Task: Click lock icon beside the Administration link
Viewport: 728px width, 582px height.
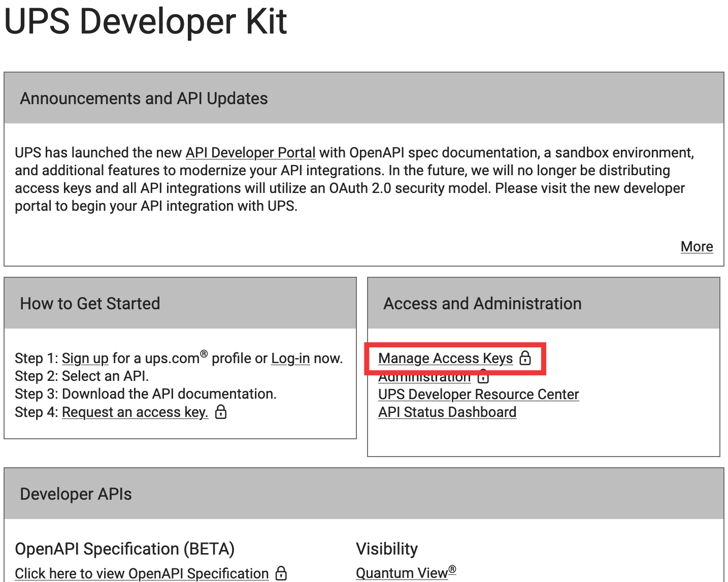Action: pos(483,378)
